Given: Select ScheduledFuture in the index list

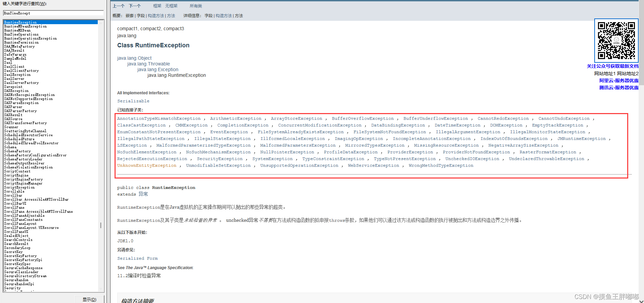Looking at the screenshot, I should [x=19, y=139].
